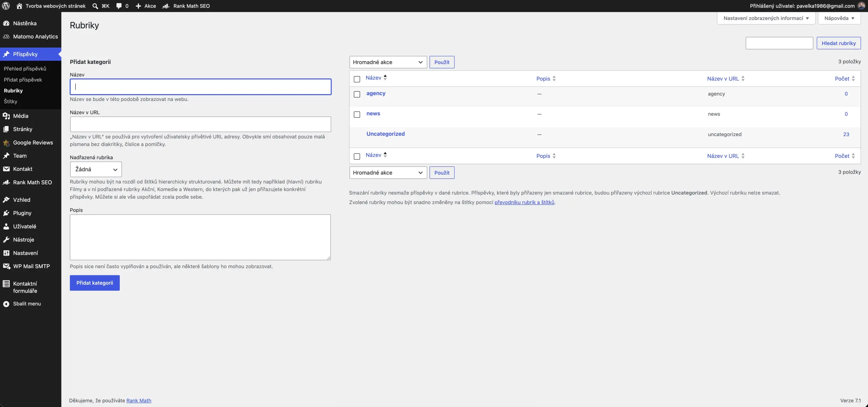Viewport: 868px width, 407px height.
Task: Open the Nástroje wrench icon
Action: click(6, 240)
